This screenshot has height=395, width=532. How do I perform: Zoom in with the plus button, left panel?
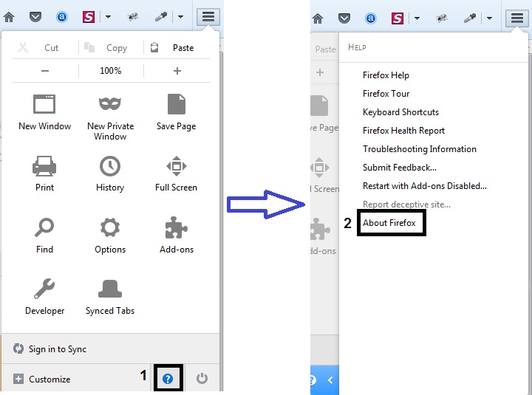(177, 71)
